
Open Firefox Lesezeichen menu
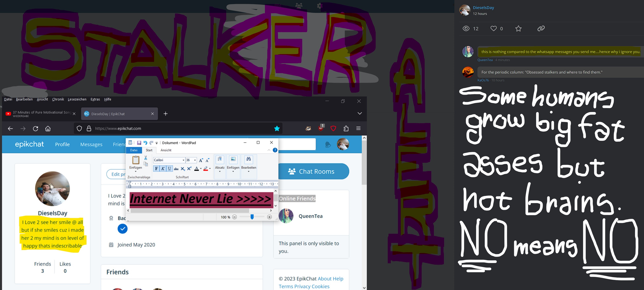pos(77,99)
